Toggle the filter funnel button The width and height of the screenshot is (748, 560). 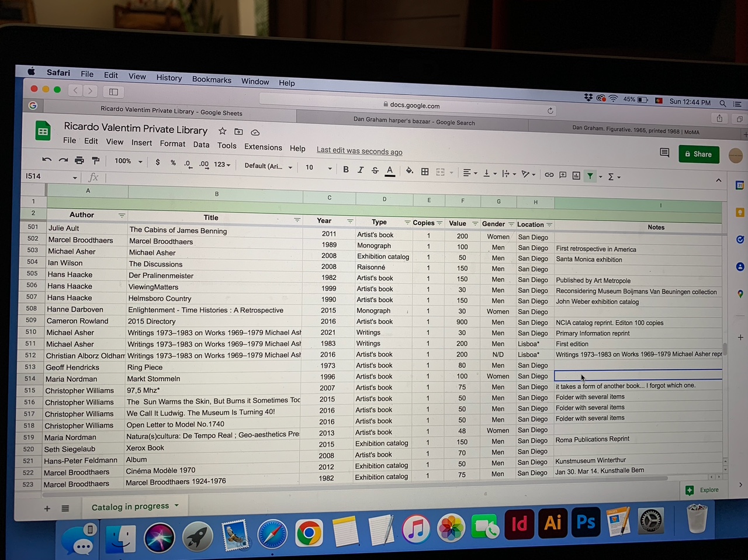pyautogui.click(x=590, y=175)
